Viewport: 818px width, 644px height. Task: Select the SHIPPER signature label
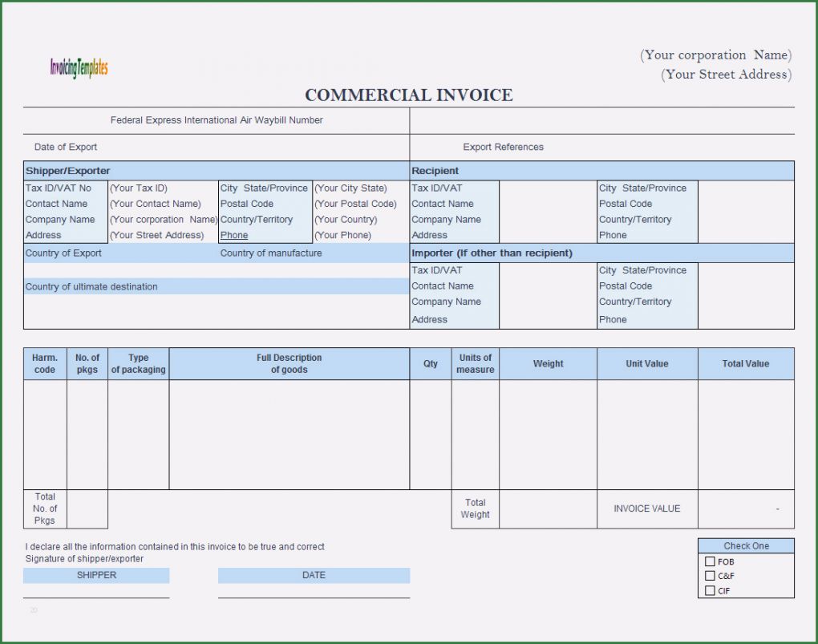click(x=96, y=575)
